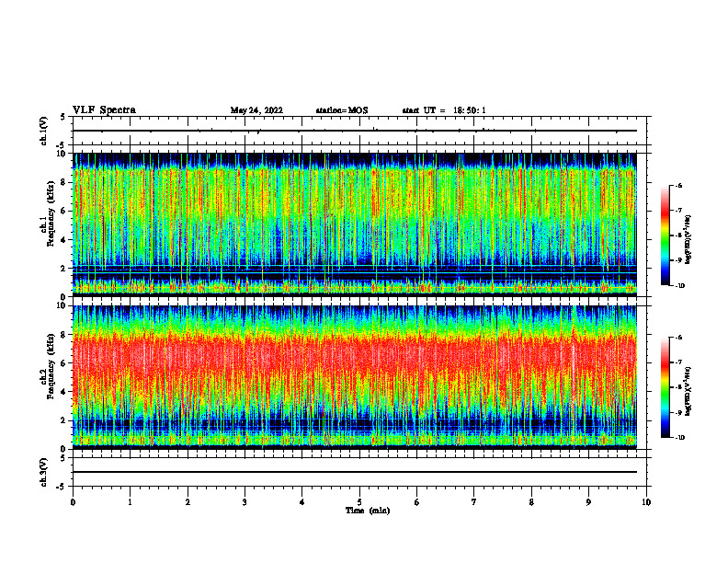The height and width of the screenshot is (563, 728).
Task: Click the time axis tick label '8'
Action: [531, 502]
